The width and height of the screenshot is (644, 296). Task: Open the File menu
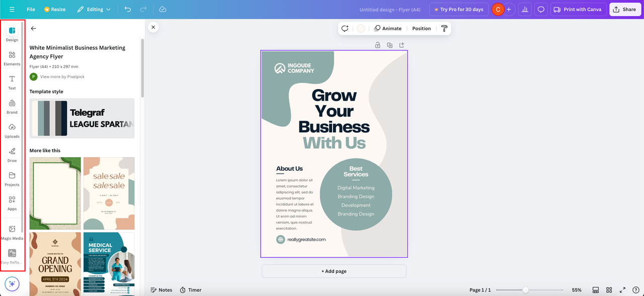[31, 10]
